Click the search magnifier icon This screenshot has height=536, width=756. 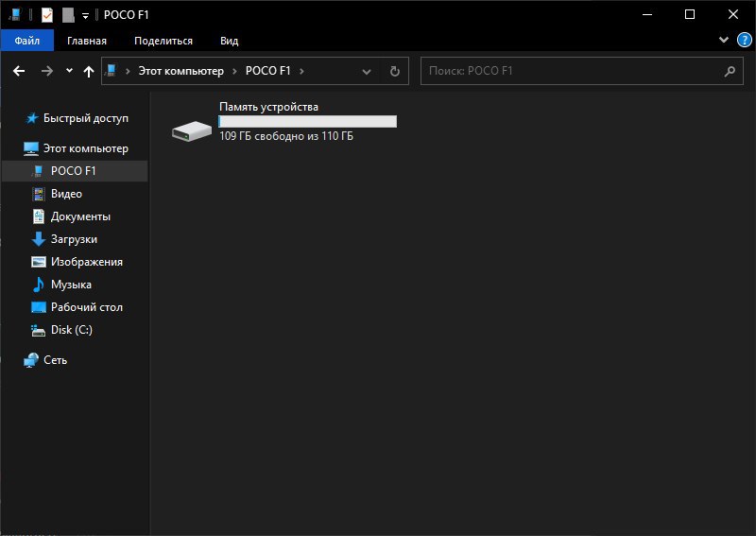[x=730, y=72]
